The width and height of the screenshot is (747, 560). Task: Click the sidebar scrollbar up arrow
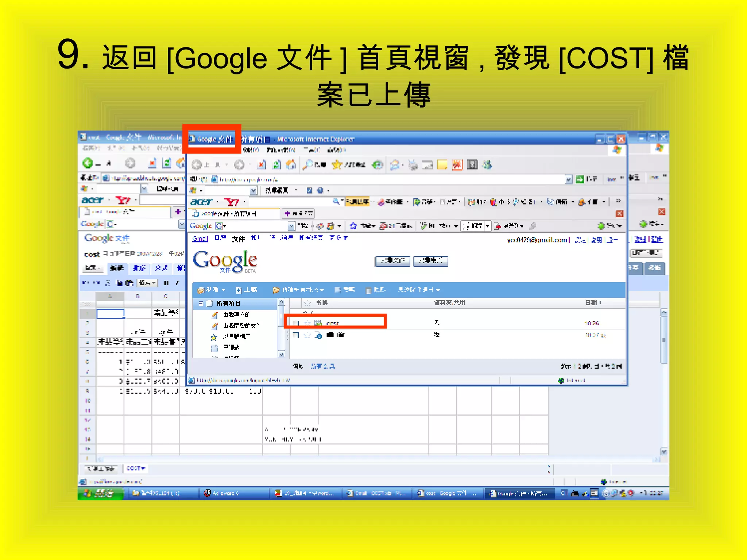coord(281,302)
